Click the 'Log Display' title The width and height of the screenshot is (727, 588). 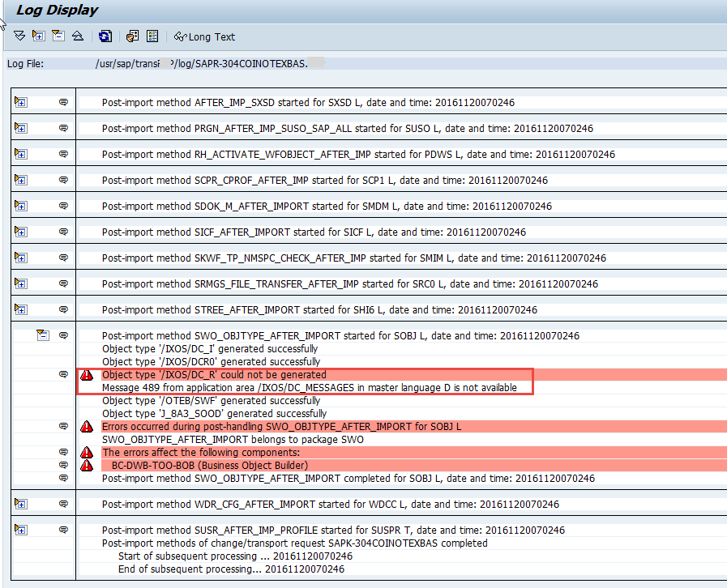pyautogui.click(x=57, y=11)
